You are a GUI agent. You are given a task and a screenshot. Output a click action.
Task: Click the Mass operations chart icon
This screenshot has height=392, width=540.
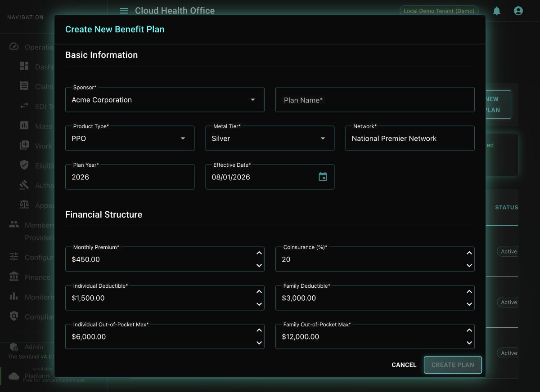[x=24, y=125]
